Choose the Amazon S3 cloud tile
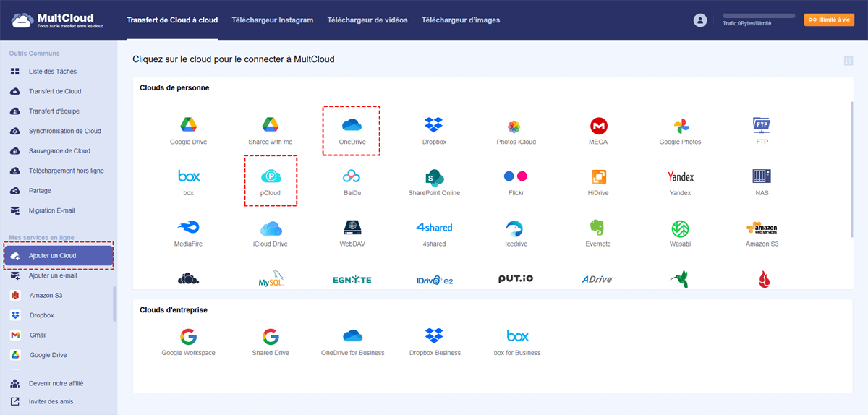This screenshot has width=868, height=415. coord(762,234)
